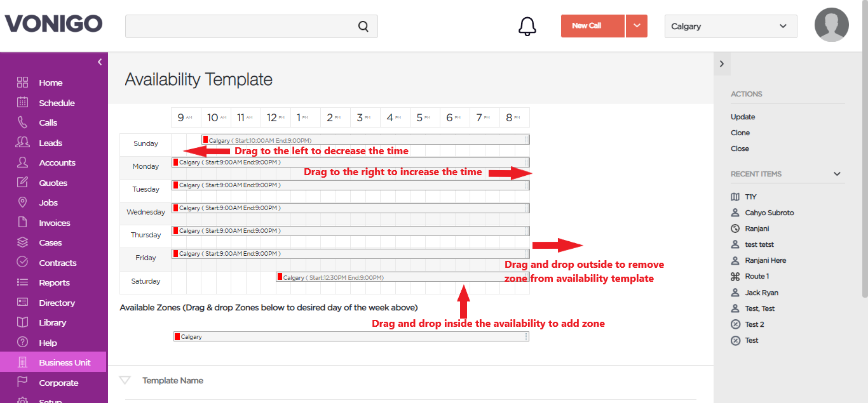Click map icon beside TIY
The image size is (868, 403).
coord(735,197)
